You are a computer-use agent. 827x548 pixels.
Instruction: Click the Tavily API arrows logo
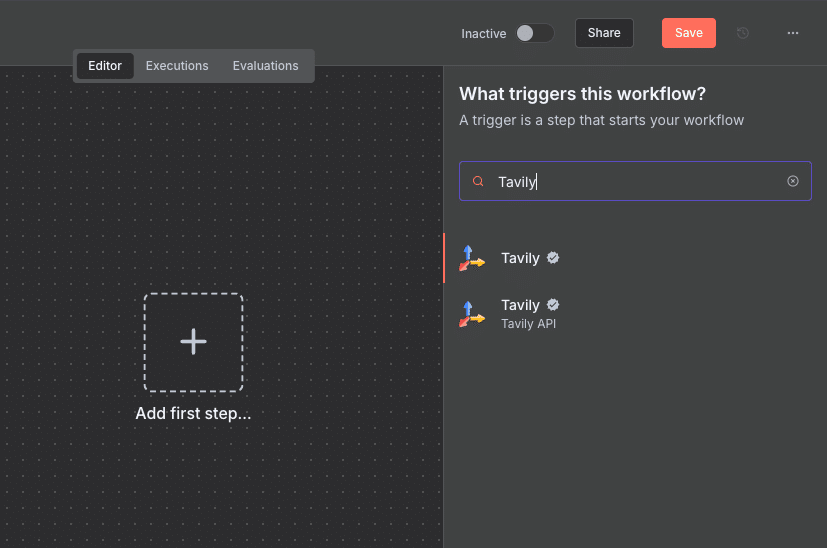(x=472, y=314)
